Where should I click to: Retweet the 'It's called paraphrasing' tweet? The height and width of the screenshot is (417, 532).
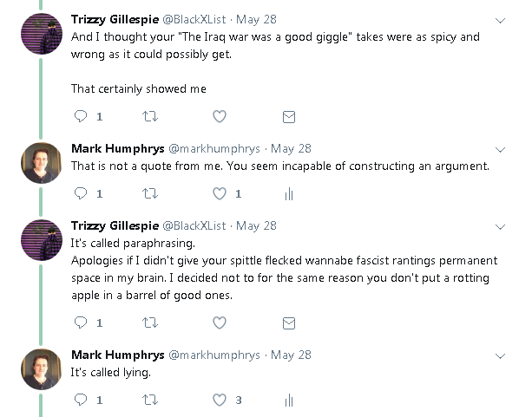pos(150,323)
